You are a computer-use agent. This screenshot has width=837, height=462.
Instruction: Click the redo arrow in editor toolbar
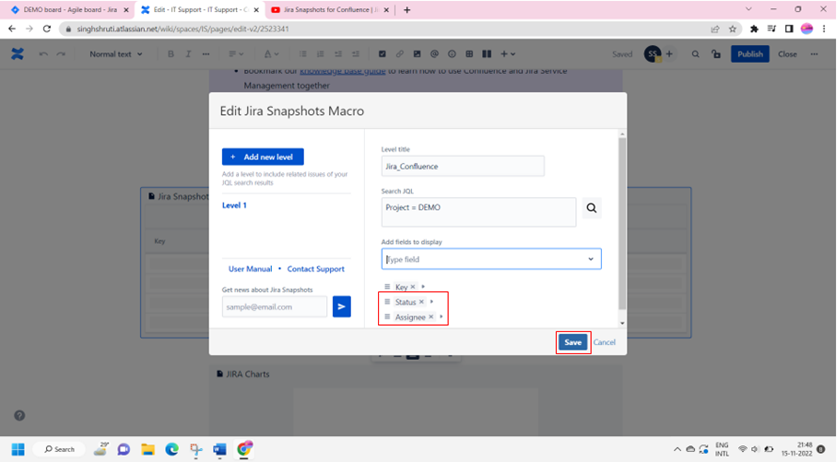[x=61, y=54]
